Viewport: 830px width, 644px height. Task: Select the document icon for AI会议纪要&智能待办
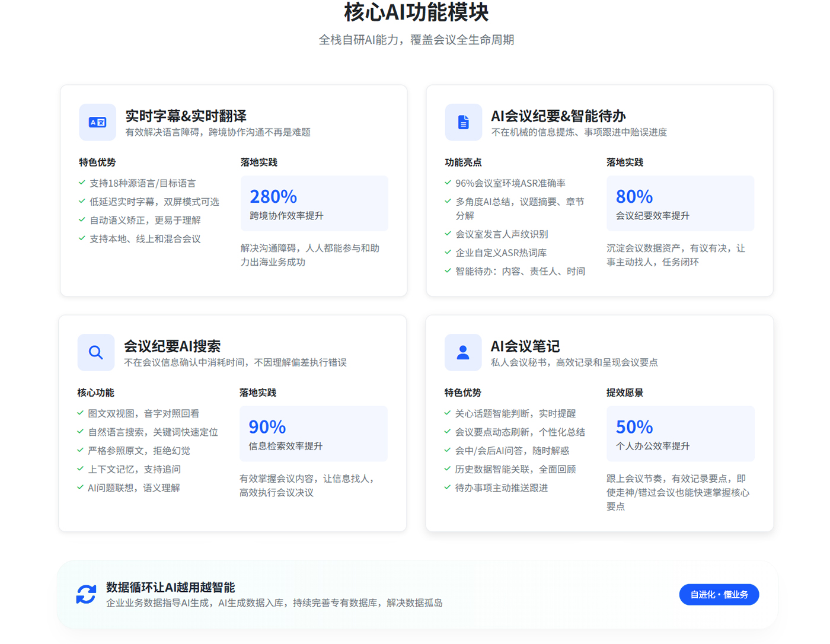(x=463, y=122)
